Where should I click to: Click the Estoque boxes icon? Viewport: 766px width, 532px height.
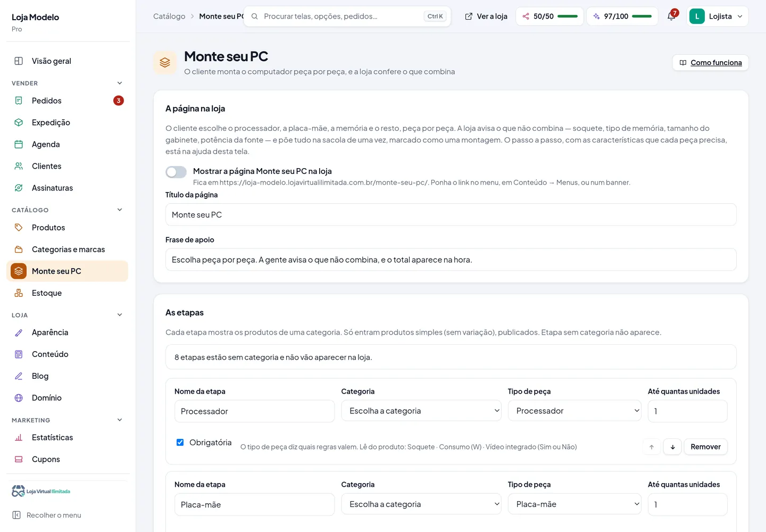(19, 293)
